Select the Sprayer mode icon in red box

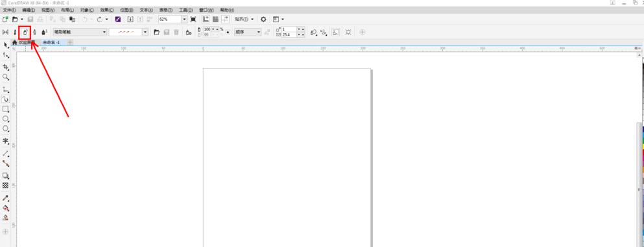tap(25, 32)
